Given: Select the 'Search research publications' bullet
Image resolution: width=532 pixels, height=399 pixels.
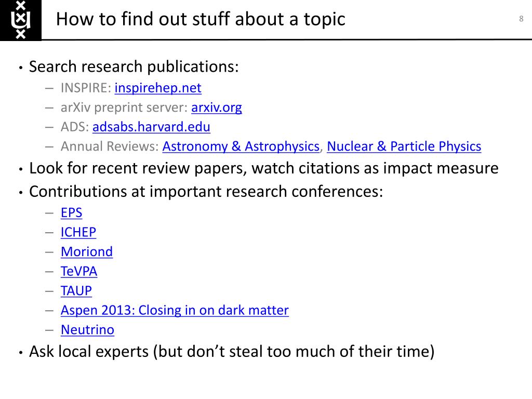Looking at the screenshot, I should tap(134, 66).
